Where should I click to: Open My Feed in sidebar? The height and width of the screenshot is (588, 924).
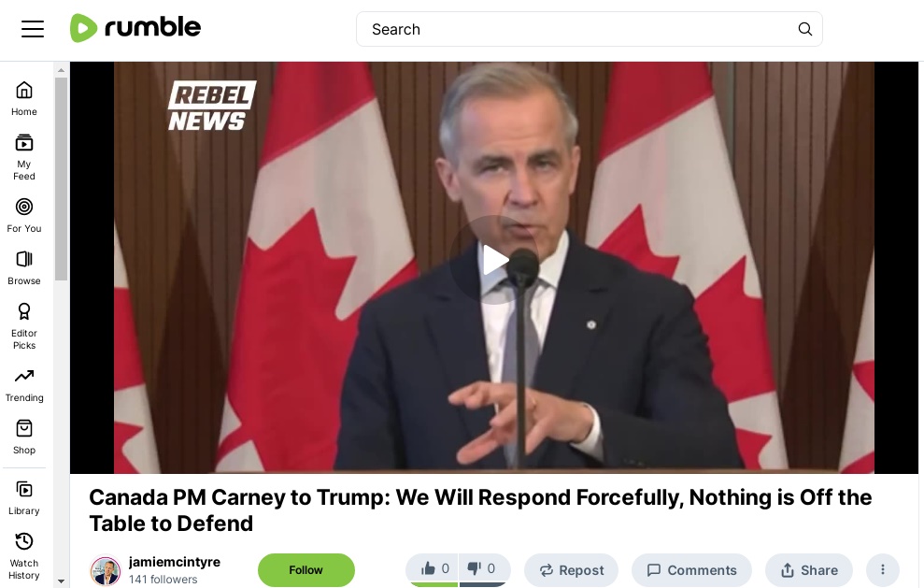[x=24, y=157]
